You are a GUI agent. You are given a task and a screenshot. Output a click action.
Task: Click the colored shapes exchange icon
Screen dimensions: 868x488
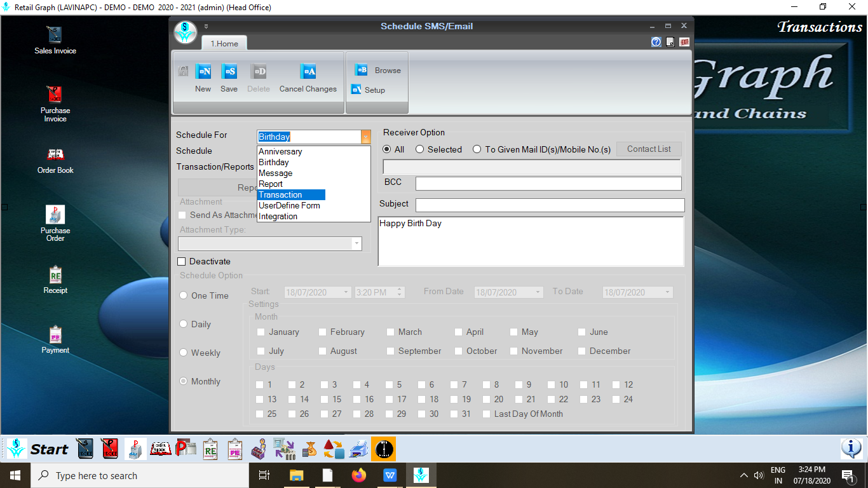(x=334, y=449)
